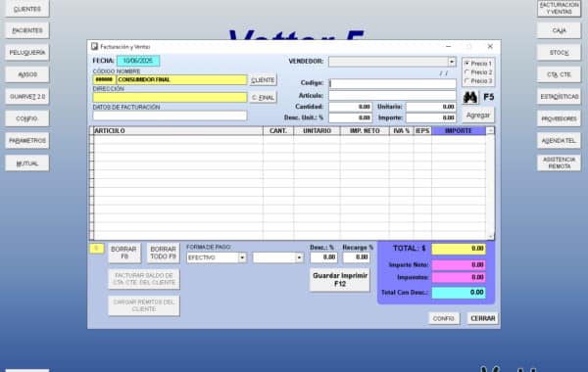Click the pink Impuestos value box

[459, 277]
